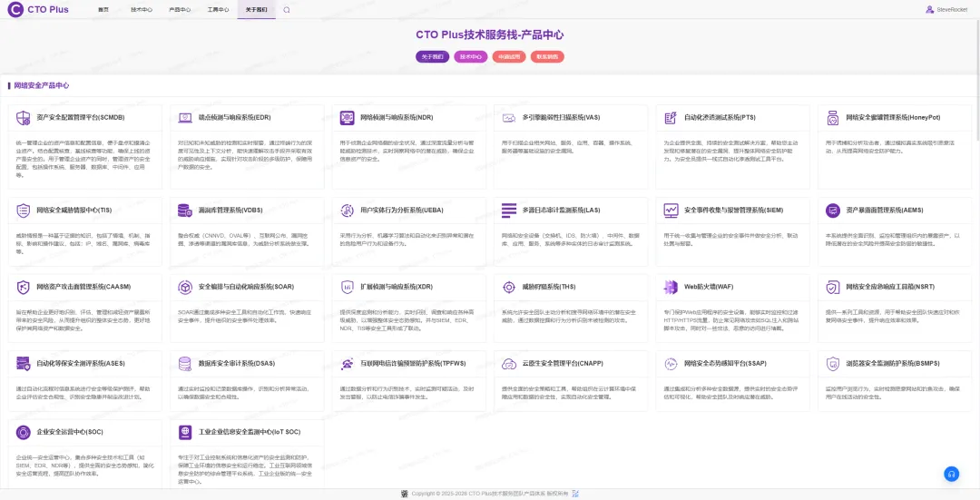Screen dimensions: 980x500
Task: Click the SCMDB asset configuration shield icon
Action: pos(23,117)
